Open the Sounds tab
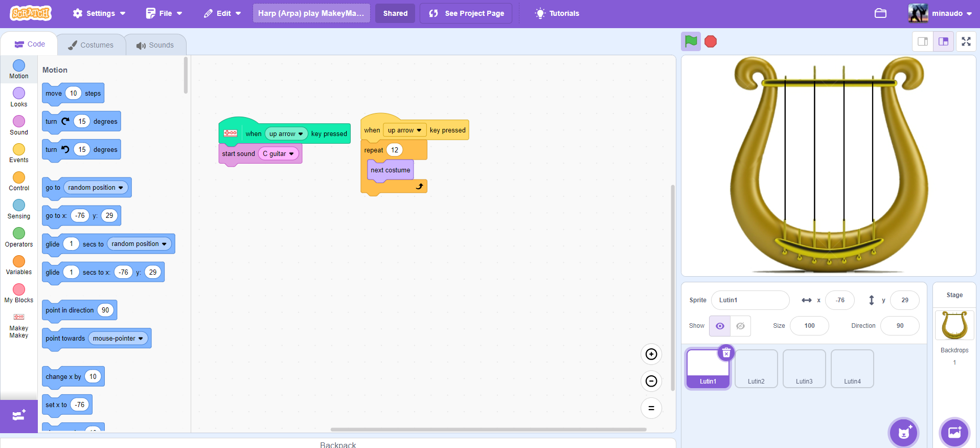Image resolution: width=980 pixels, height=448 pixels. pyautogui.click(x=155, y=45)
